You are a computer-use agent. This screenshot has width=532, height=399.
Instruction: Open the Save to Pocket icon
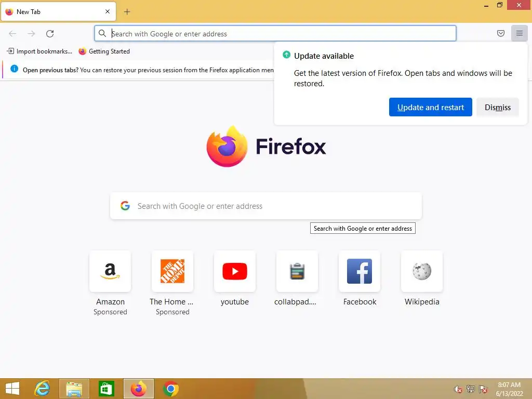[500, 33]
